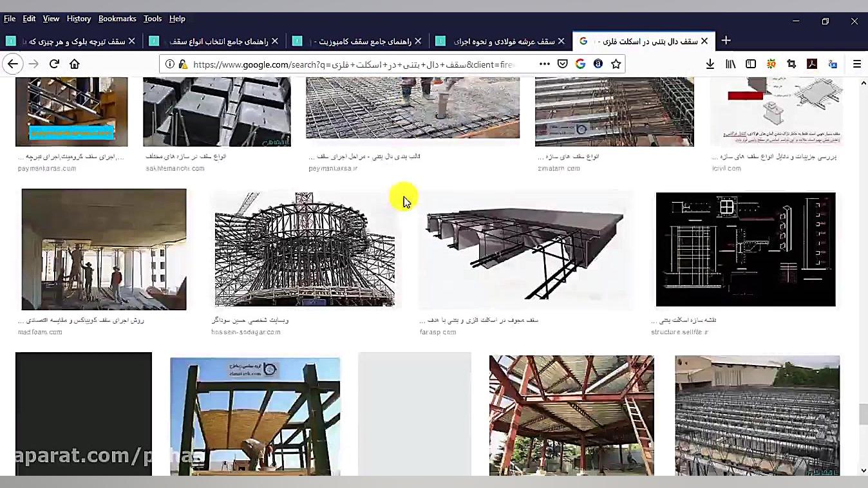Open a new browser tab

pyautogui.click(x=726, y=41)
